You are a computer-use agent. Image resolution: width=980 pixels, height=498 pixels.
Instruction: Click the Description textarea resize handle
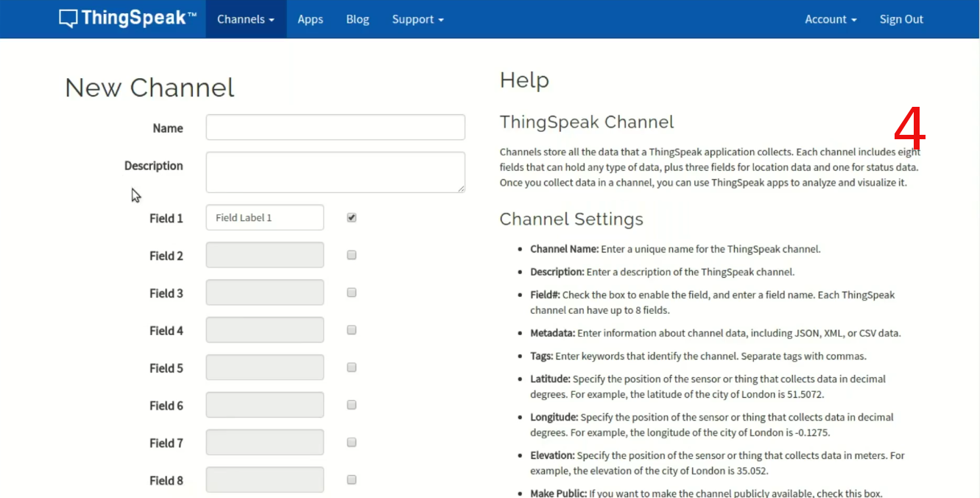(461, 189)
